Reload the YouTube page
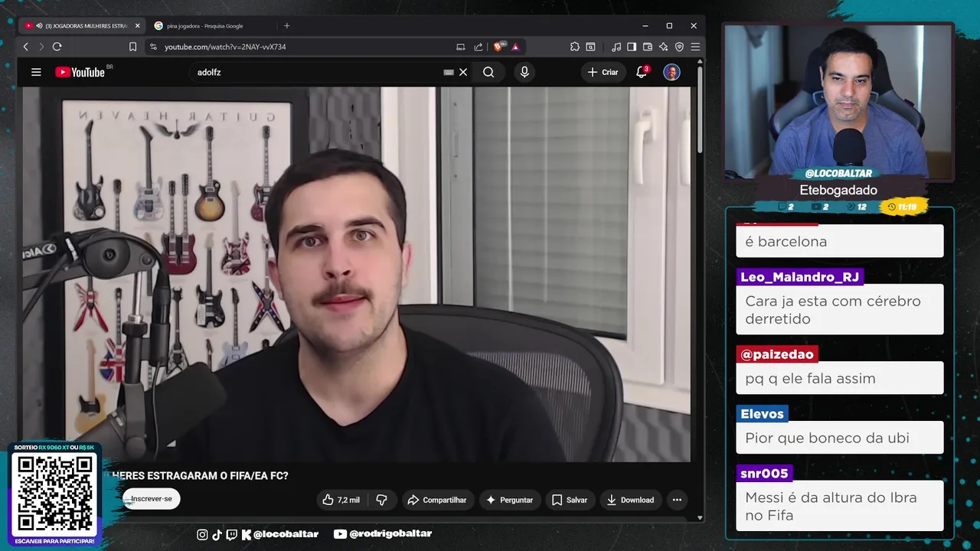The width and height of the screenshot is (980, 551). click(x=57, y=47)
